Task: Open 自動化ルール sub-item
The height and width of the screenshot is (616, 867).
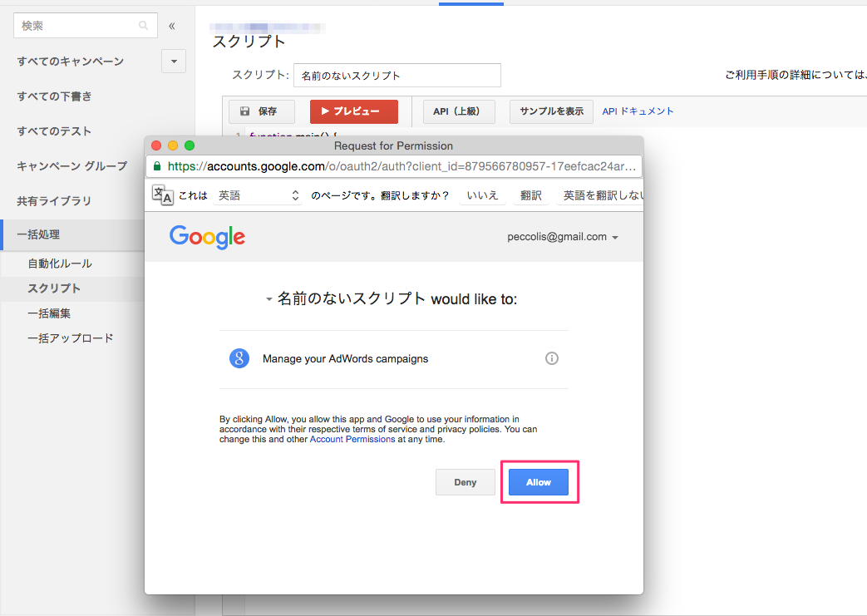Action: coord(60,264)
